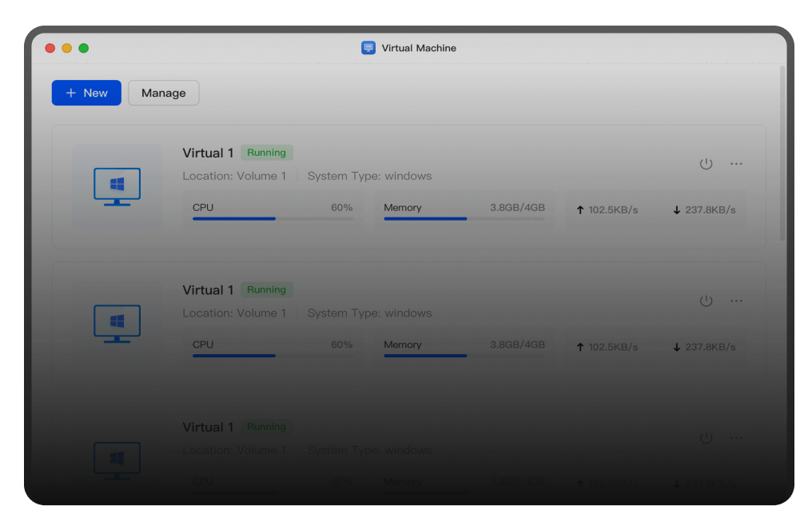Toggle power for the second Virtual 1
The width and height of the screenshot is (812, 506).
[x=706, y=301]
